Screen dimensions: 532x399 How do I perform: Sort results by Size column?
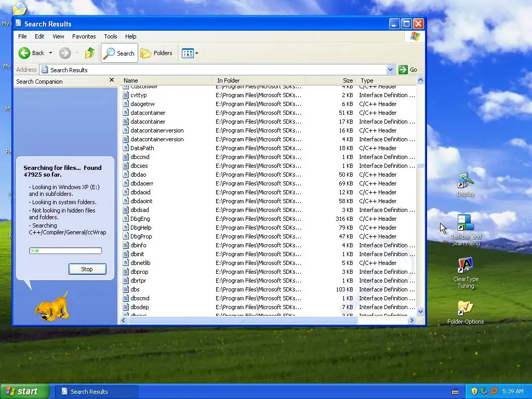(x=331, y=81)
